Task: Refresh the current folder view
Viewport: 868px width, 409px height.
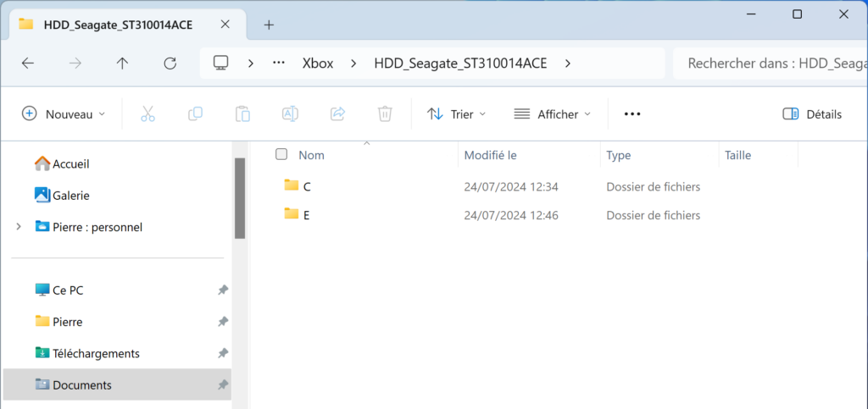Action: 170,63
